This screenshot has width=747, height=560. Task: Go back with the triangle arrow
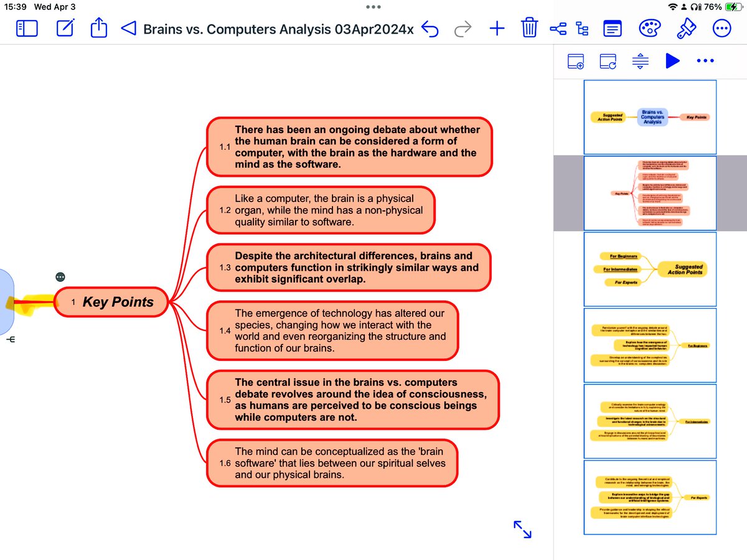(128, 29)
